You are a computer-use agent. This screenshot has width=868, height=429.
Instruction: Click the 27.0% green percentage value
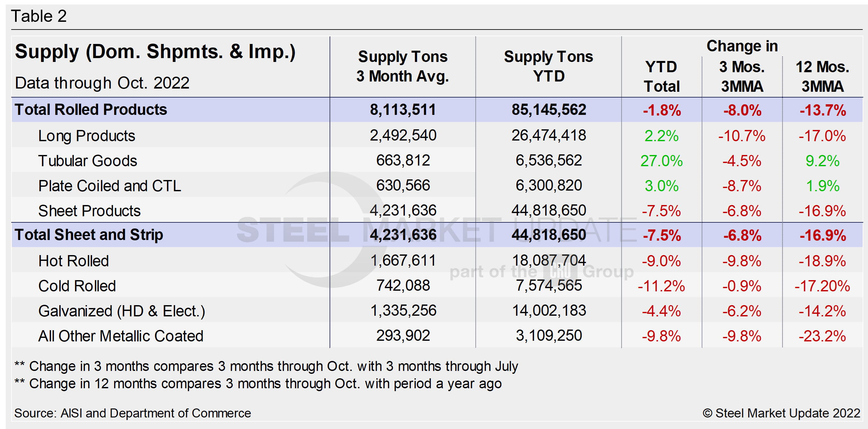661,161
